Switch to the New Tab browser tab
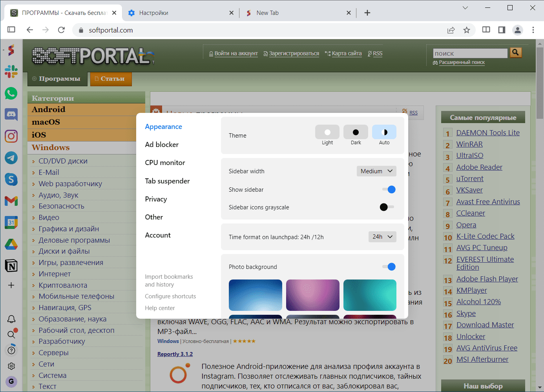This screenshot has width=544, height=392. click(298, 13)
